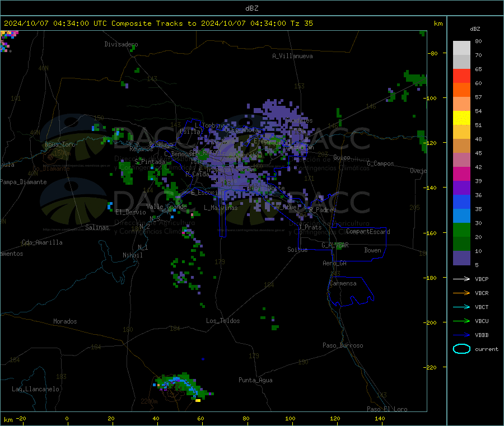Click the 'Nihuil' map label
Screen dimensions: 504x426
pos(132,255)
